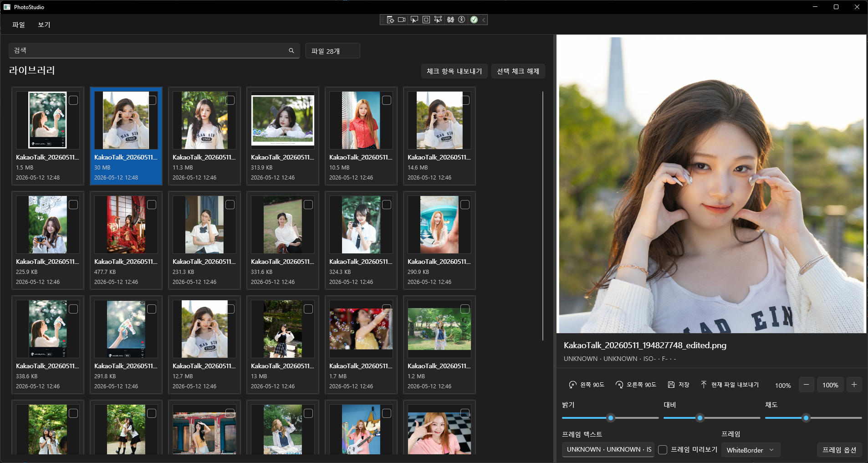Open the WhiteBorder frame dropdown
Viewport: 868px width, 463px height.
751,450
